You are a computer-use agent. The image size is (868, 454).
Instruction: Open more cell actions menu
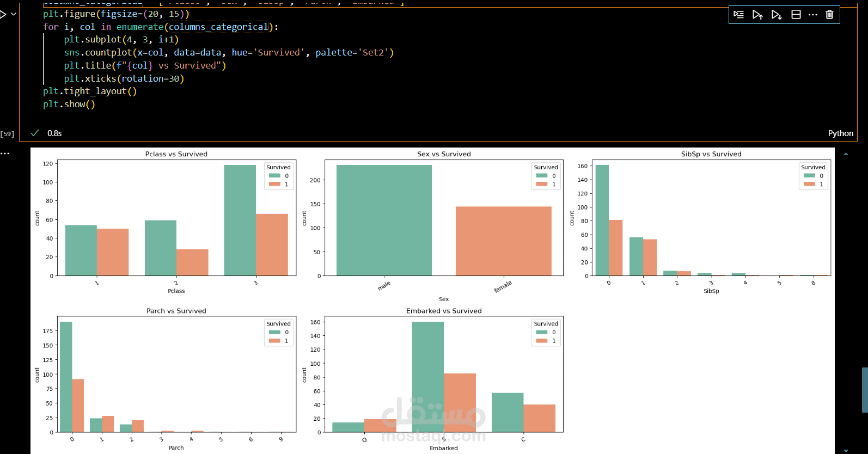(813, 15)
